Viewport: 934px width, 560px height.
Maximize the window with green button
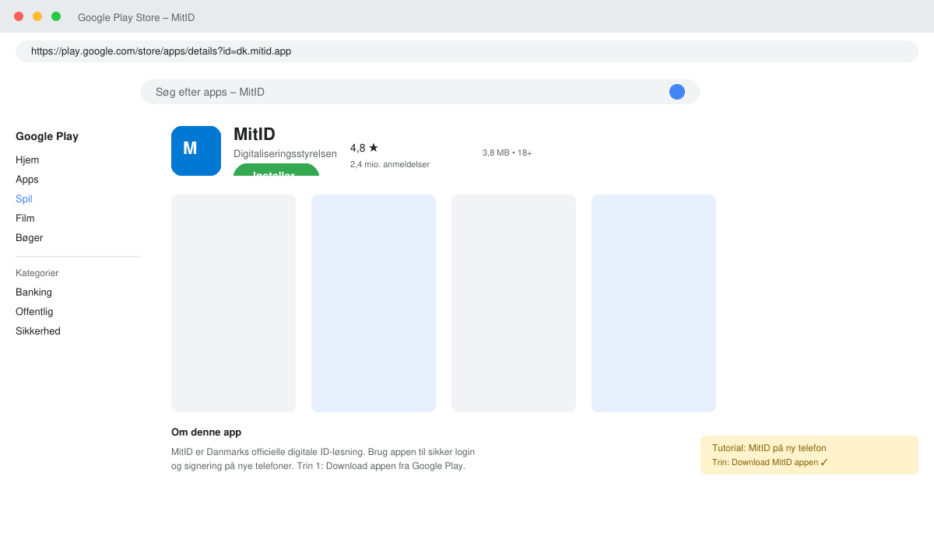tap(56, 16)
